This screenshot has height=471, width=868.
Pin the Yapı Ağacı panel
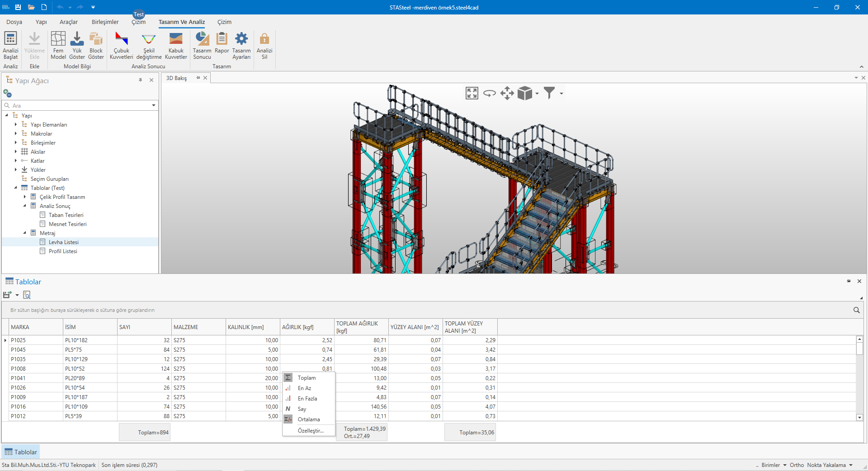[x=140, y=80]
